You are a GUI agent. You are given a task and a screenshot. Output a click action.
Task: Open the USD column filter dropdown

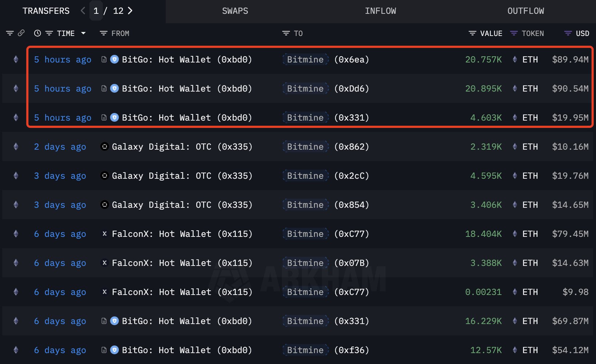[568, 33]
